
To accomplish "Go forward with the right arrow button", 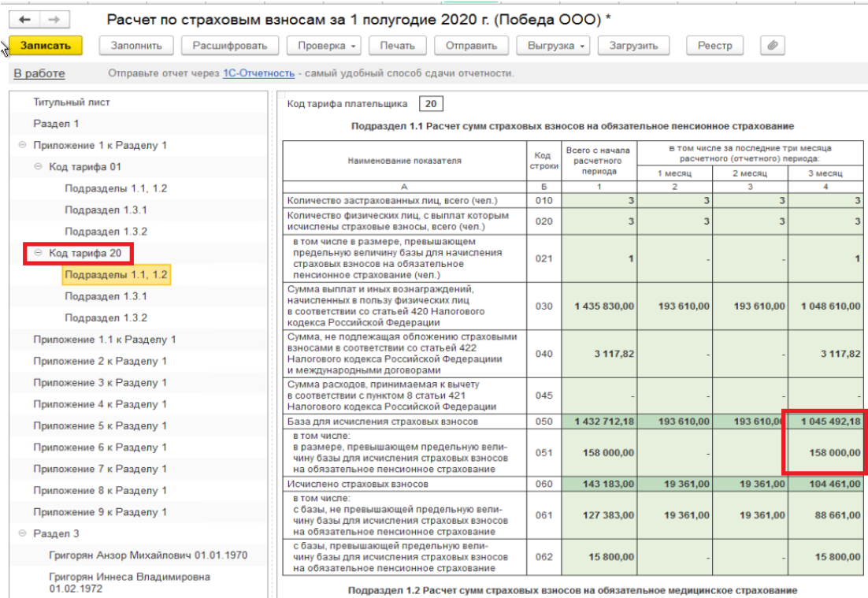I will 54,20.
